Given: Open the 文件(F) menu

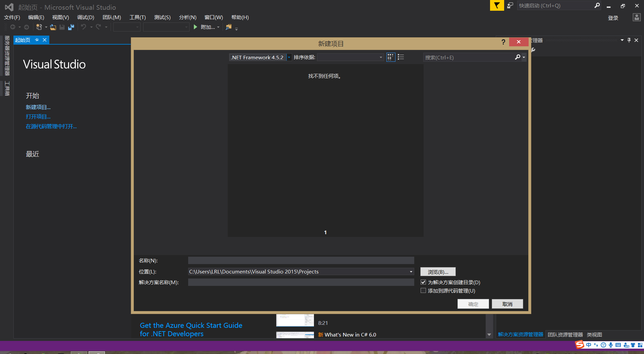Looking at the screenshot, I should [x=12, y=17].
